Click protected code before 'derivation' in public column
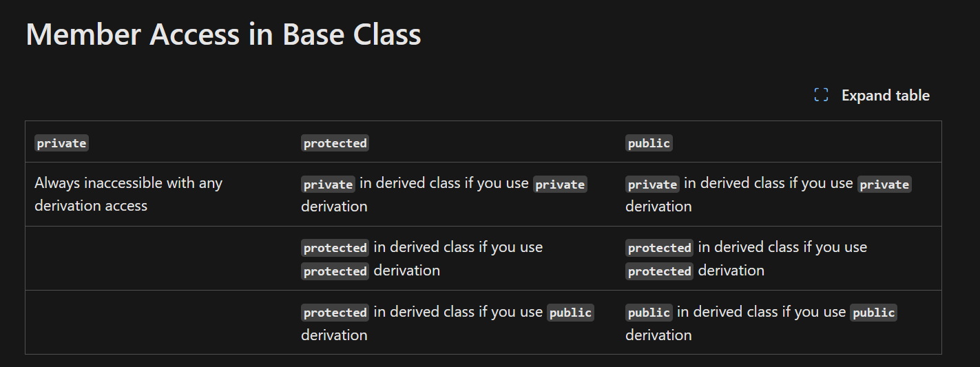 tap(659, 271)
